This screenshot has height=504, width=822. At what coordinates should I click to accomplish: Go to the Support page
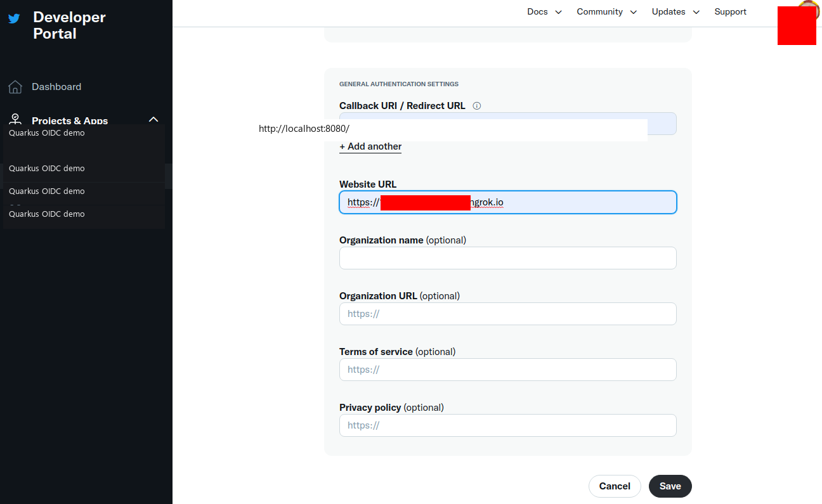click(x=730, y=12)
